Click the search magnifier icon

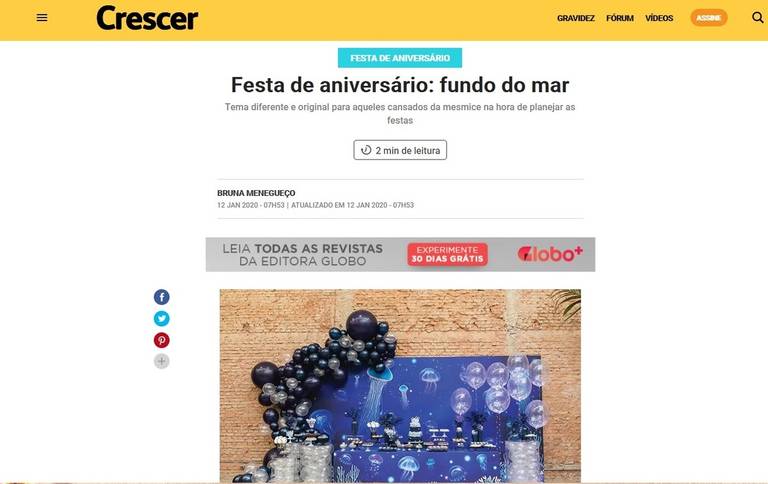757,18
